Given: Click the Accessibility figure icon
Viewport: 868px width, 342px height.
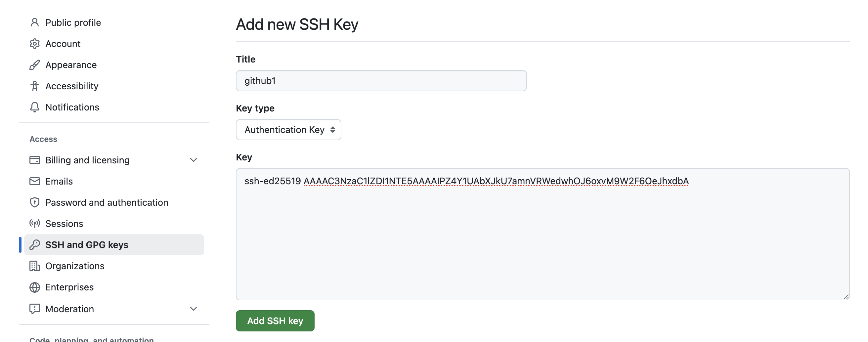Looking at the screenshot, I should click(x=34, y=86).
